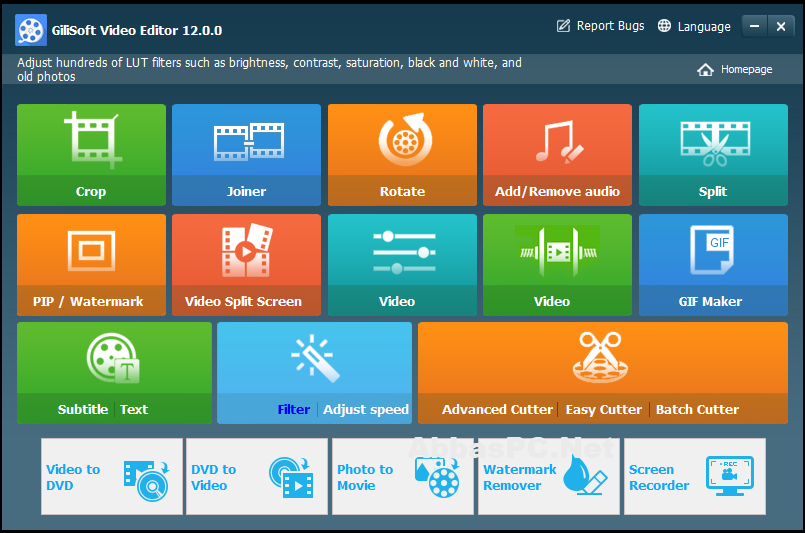Open Batch Cutter

point(697,410)
